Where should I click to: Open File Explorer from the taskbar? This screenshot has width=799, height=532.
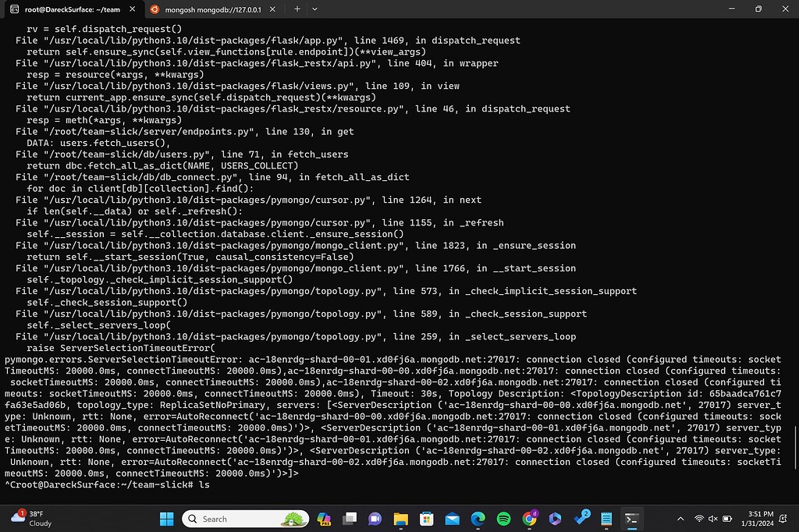click(400, 518)
